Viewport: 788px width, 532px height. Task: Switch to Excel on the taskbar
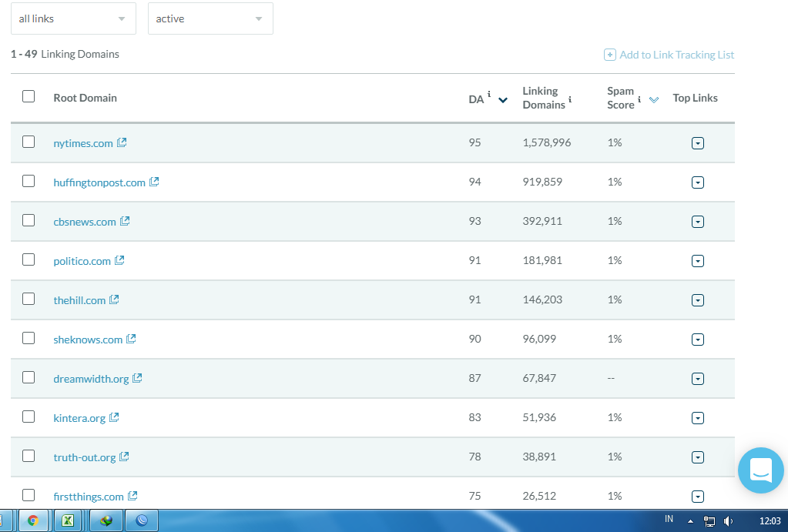(x=68, y=520)
